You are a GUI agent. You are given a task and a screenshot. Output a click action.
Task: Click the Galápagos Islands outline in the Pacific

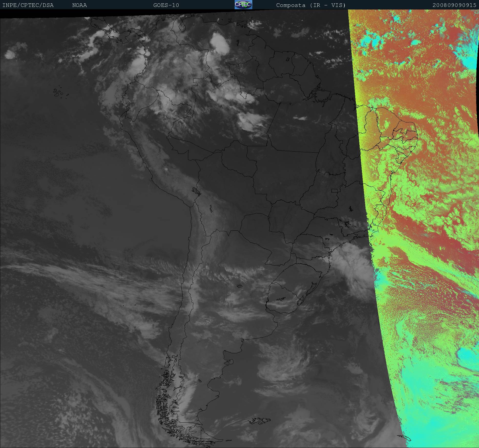58,92
